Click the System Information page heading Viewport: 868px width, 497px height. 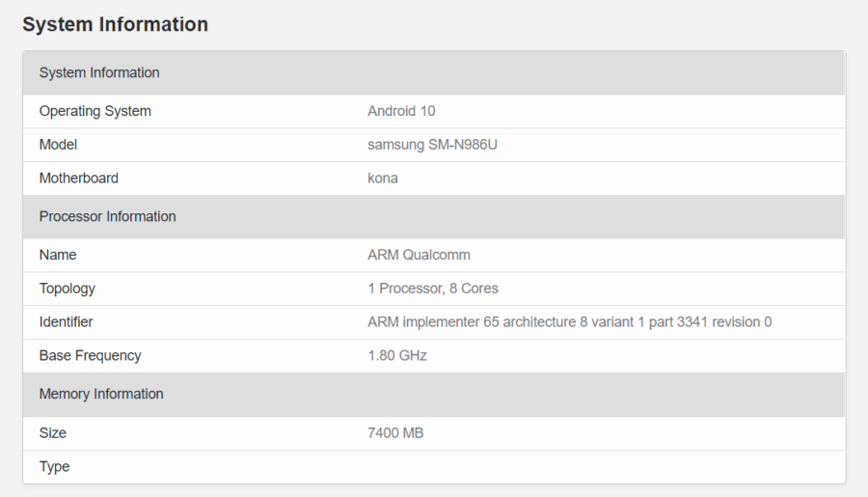(115, 25)
